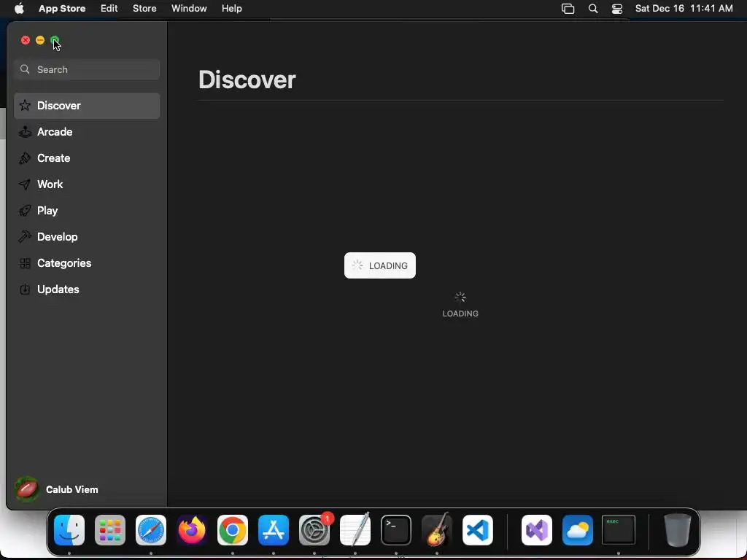Switch to the Develop section

(87, 237)
